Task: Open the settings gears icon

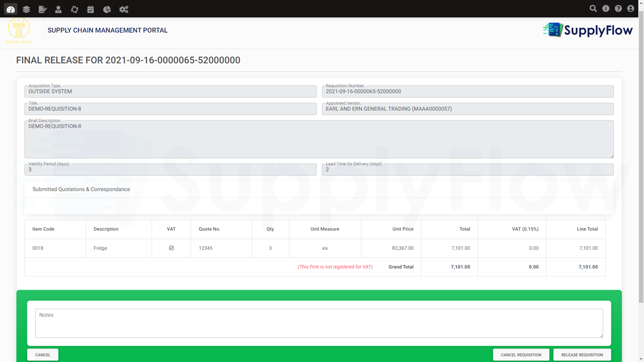Action: coord(123,9)
